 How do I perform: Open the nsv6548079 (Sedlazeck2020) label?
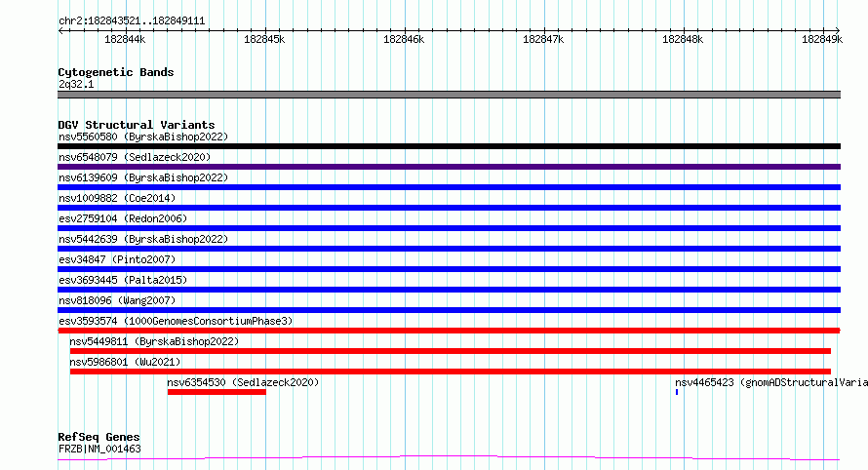click(x=135, y=157)
